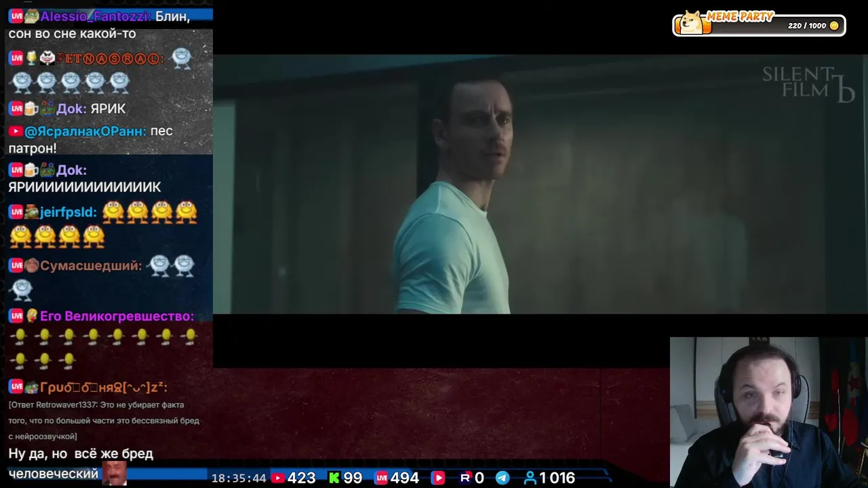Click the username Alessio_Fantozzi
This screenshot has height=488, width=868.
[95, 16]
